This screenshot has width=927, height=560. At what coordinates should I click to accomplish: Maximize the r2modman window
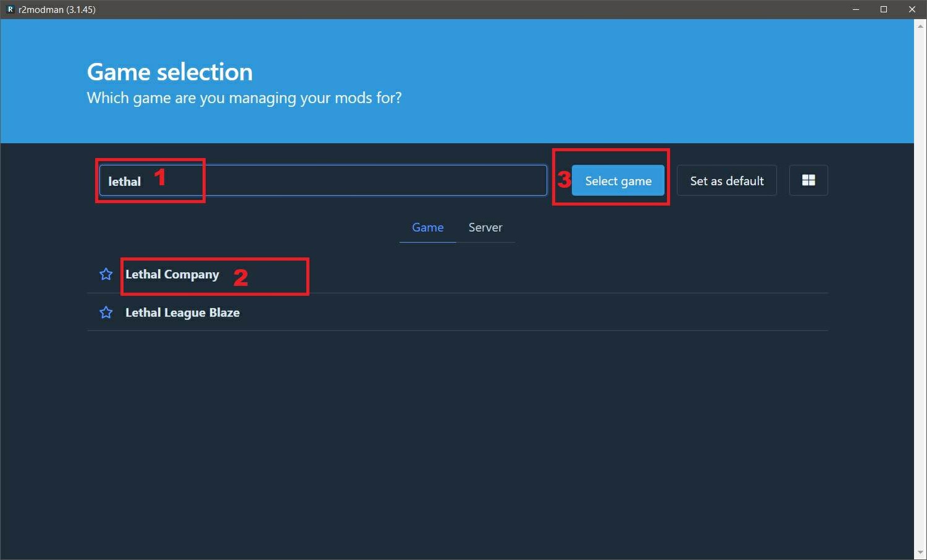click(x=884, y=9)
